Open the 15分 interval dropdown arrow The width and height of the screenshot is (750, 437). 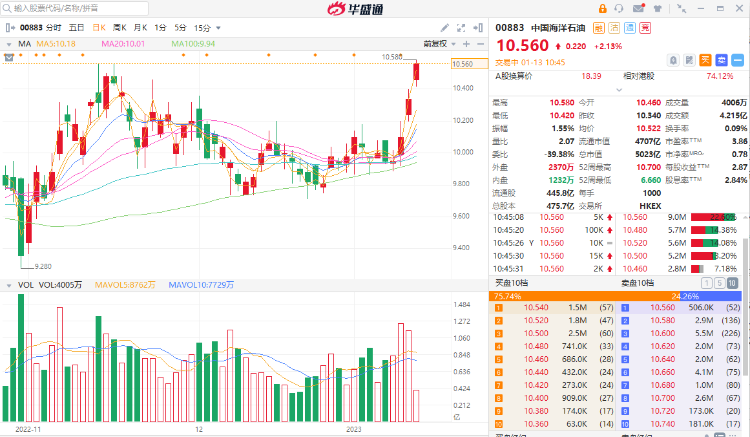coord(219,28)
